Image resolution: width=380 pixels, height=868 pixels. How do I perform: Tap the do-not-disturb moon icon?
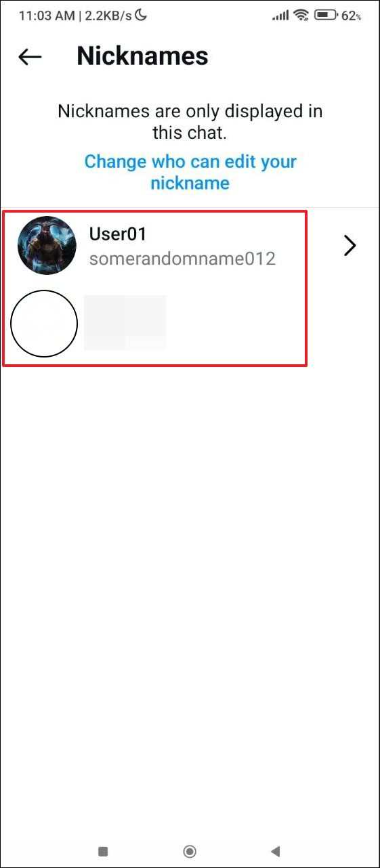pos(142,16)
